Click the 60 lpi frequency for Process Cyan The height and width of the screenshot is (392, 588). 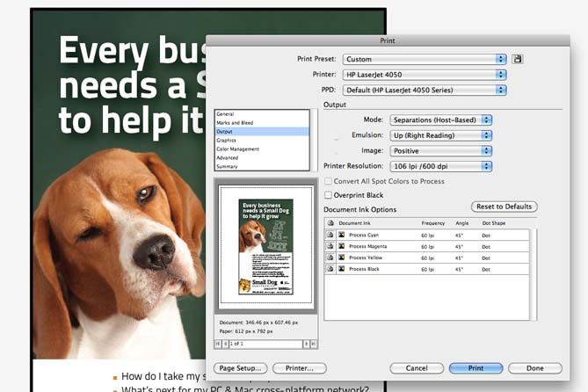click(x=427, y=236)
